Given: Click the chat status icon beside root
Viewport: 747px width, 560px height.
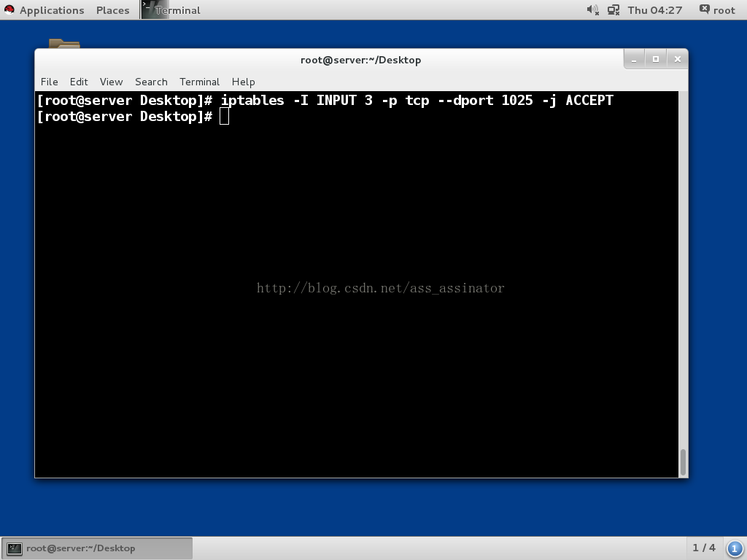Looking at the screenshot, I should (x=704, y=9).
